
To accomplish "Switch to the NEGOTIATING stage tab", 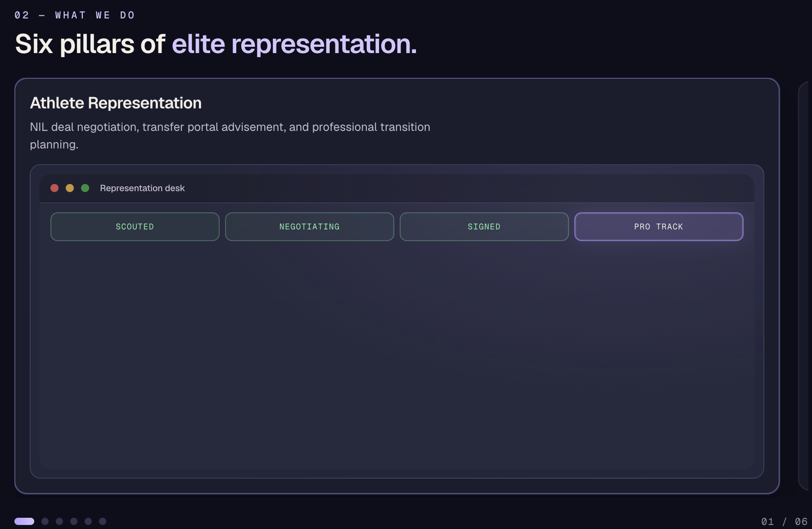I will point(310,227).
